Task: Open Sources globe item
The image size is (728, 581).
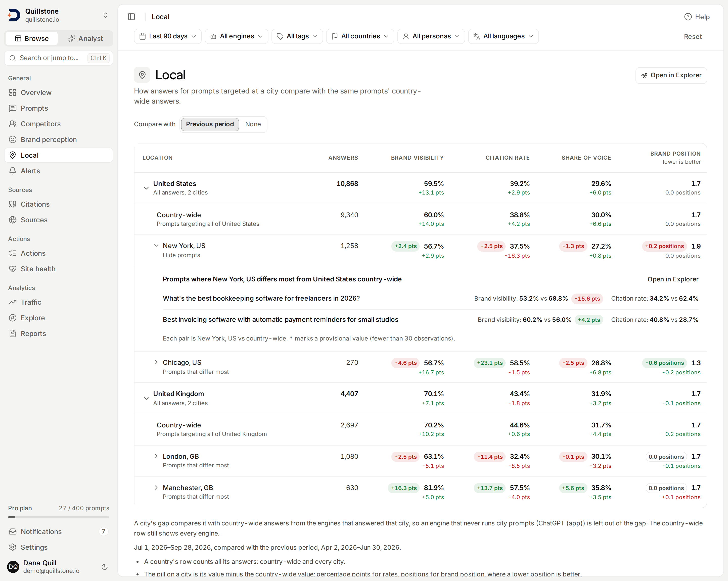Action: (59, 220)
